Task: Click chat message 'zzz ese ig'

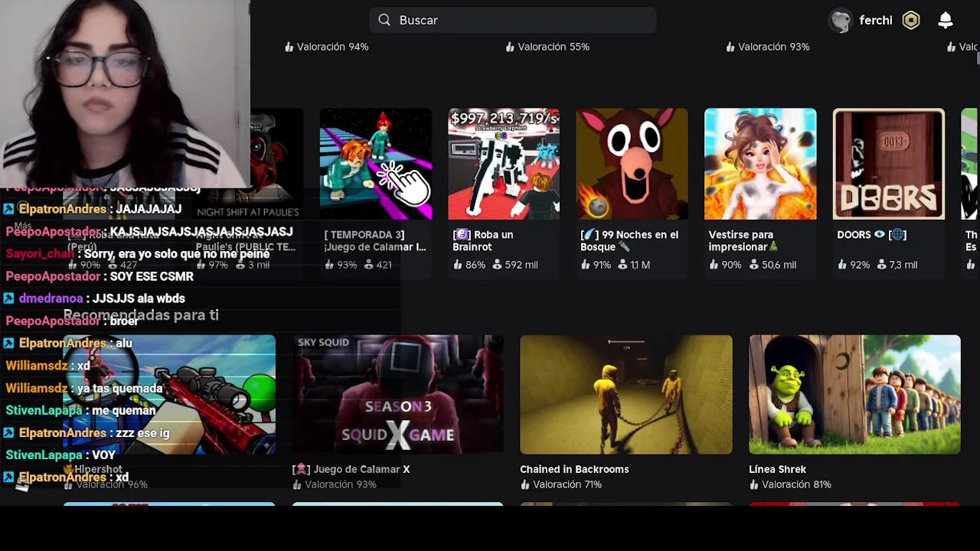Action: (x=141, y=432)
